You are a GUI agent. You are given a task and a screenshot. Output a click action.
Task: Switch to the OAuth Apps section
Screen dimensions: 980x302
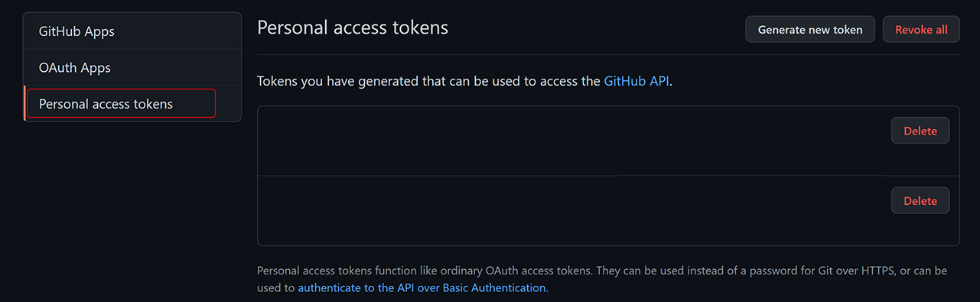(132, 67)
